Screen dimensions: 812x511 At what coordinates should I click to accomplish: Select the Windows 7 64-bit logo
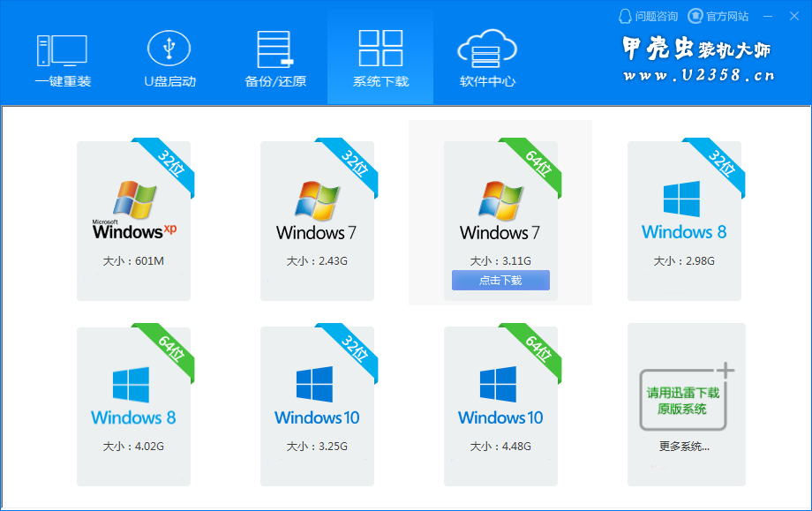500,211
